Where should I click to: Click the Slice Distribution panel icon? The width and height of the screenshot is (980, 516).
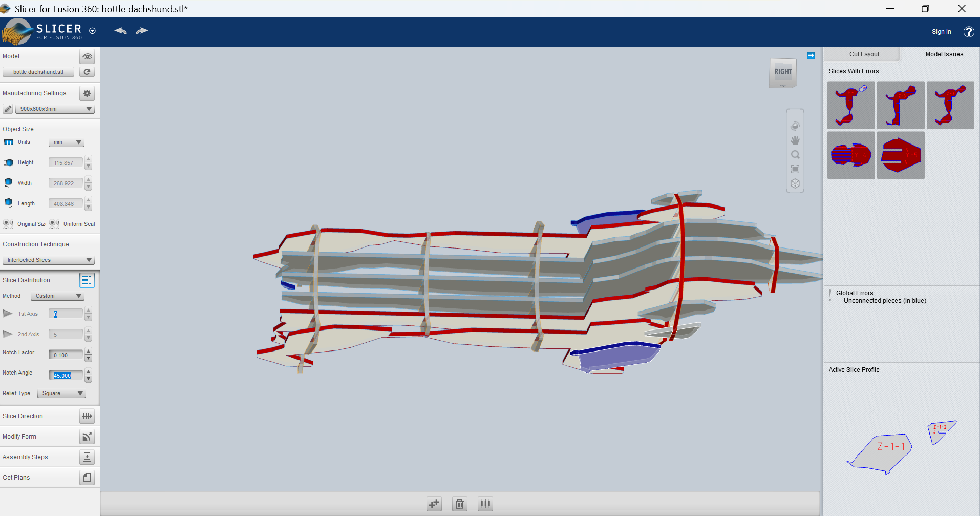coord(87,280)
